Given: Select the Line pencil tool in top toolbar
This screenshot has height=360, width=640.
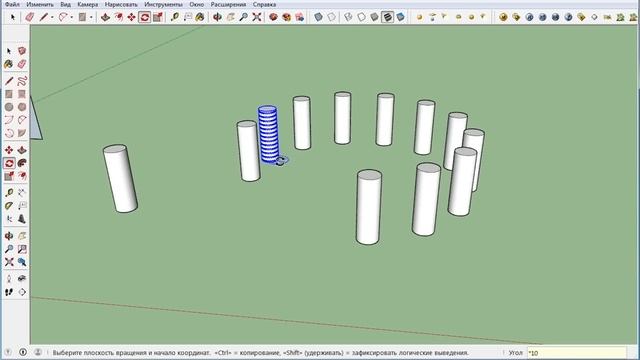Looking at the screenshot, I should tap(44, 17).
